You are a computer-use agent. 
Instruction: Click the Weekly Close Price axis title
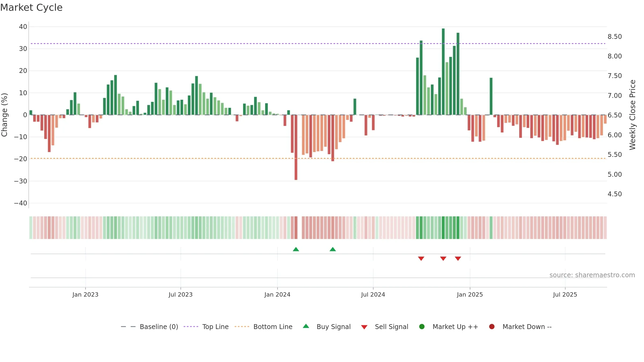tap(632, 115)
